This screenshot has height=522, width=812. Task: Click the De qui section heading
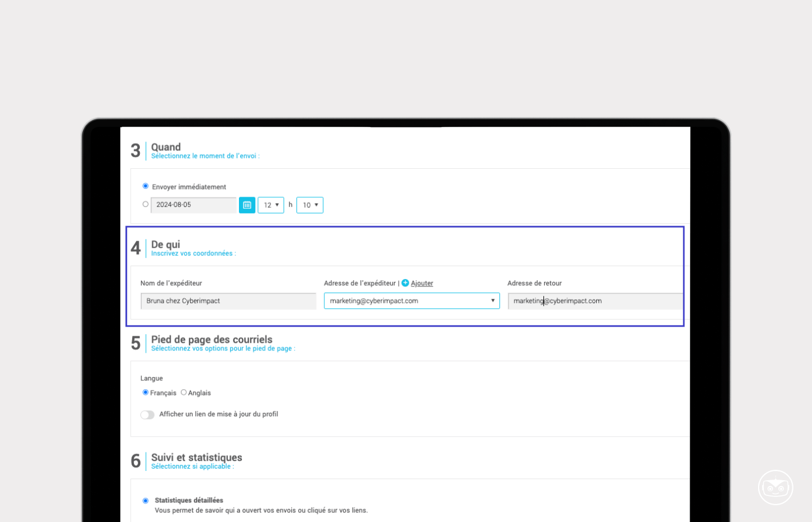(166, 245)
